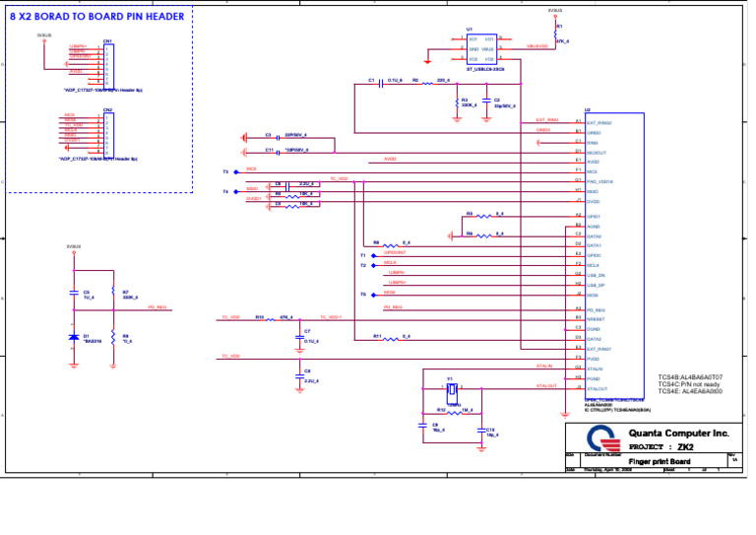The height and width of the screenshot is (535, 756).
Task: Select the D1 diode symbol
Action: click(x=74, y=337)
